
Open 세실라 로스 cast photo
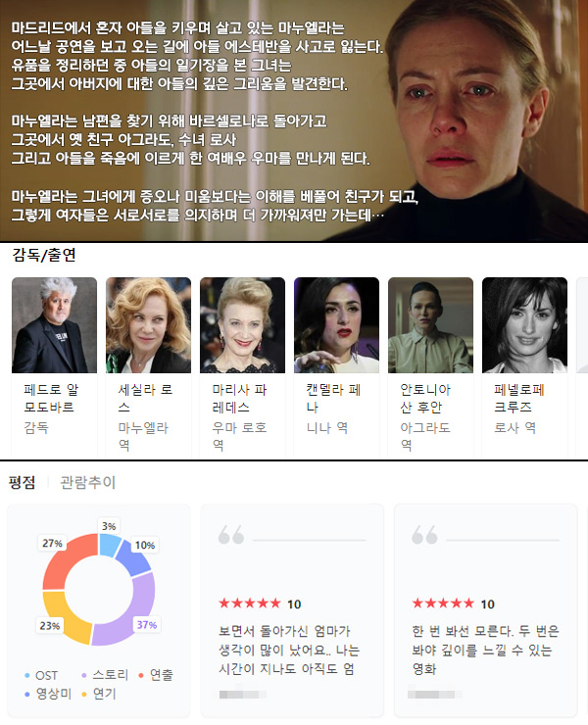coord(148,325)
